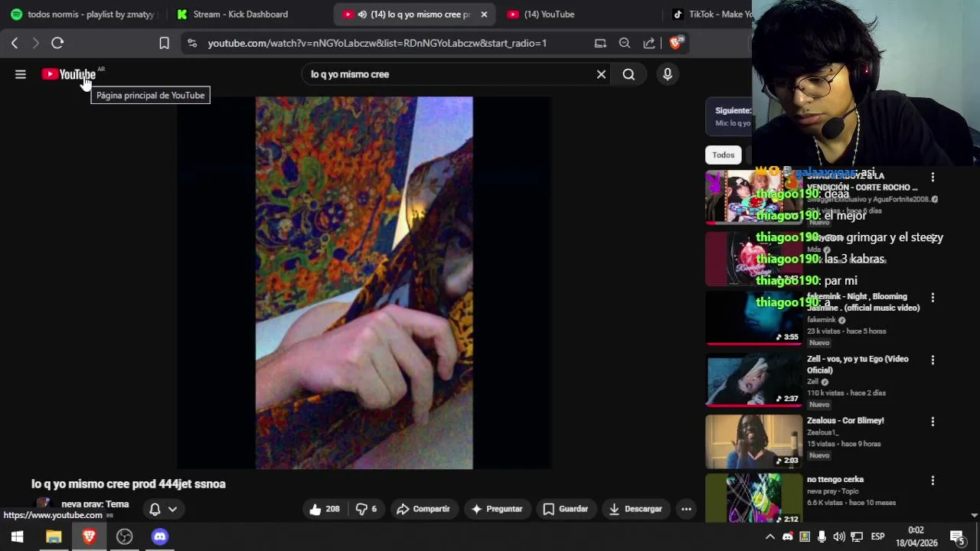Viewport: 980px width, 551px height.
Task: Like the video with 208 likes
Action: [x=325, y=509]
